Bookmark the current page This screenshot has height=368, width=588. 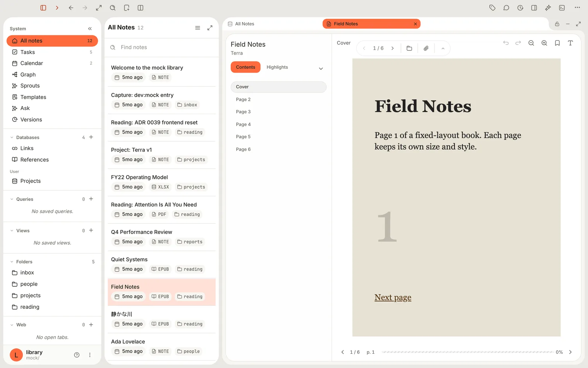click(557, 43)
